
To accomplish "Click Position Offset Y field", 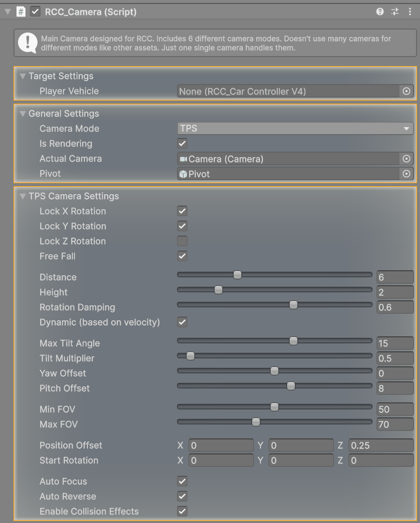I will 301,445.
